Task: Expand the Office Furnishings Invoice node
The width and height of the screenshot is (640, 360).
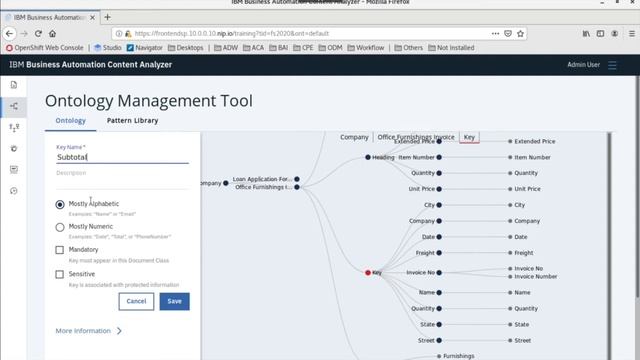Action: [297, 187]
